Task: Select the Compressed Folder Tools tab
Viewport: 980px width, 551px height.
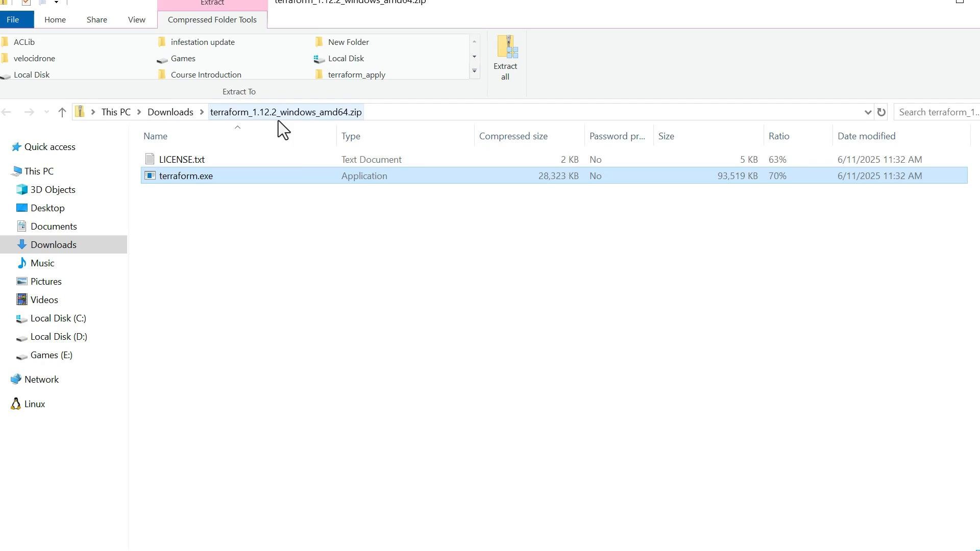Action: [x=212, y=19]
